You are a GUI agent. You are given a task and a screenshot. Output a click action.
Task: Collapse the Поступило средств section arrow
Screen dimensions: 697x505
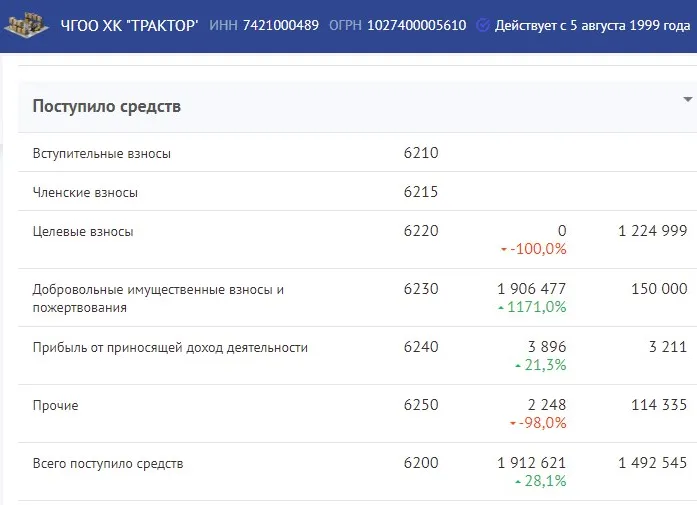click(687, 100)
